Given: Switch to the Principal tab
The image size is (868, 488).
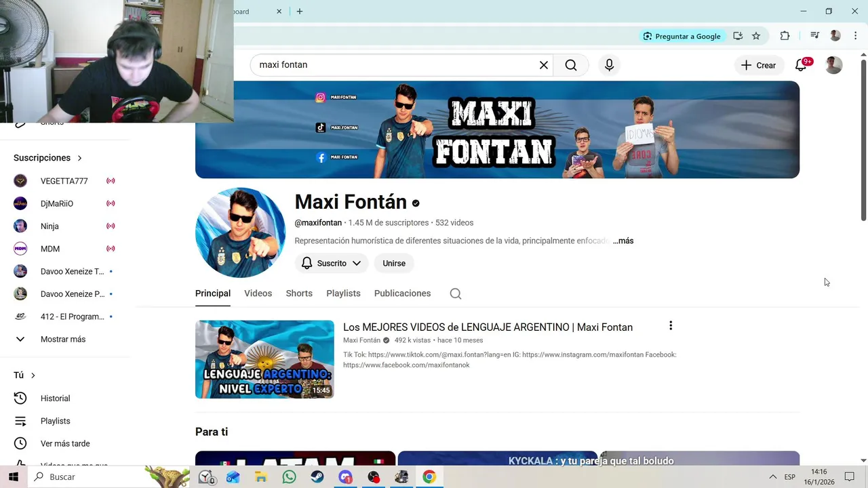Looking at the screenshot, I should [x=213, y=293].
